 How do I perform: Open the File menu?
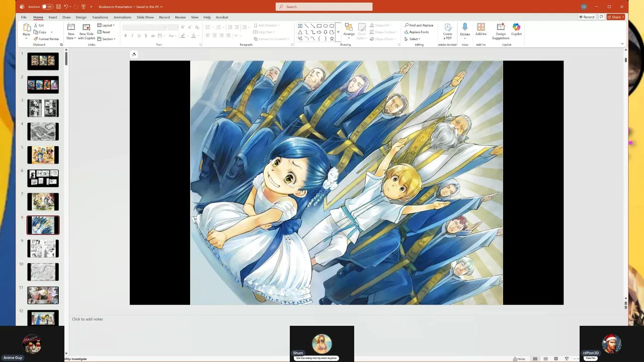point(24,17)
